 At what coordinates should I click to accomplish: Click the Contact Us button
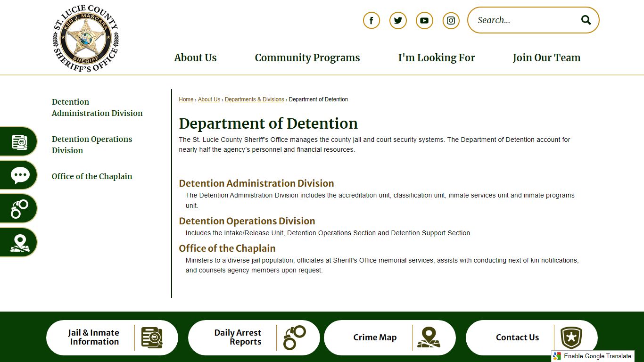[532, 337]
